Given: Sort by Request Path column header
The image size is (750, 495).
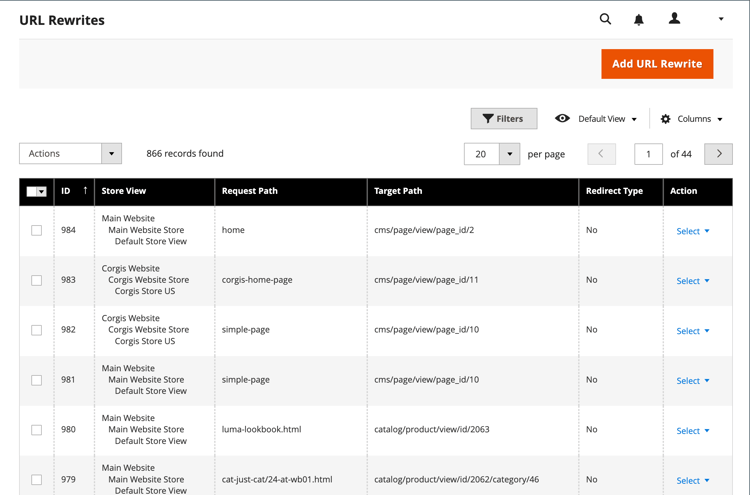Looking at the screenshot, I should (x=291, y=191).
